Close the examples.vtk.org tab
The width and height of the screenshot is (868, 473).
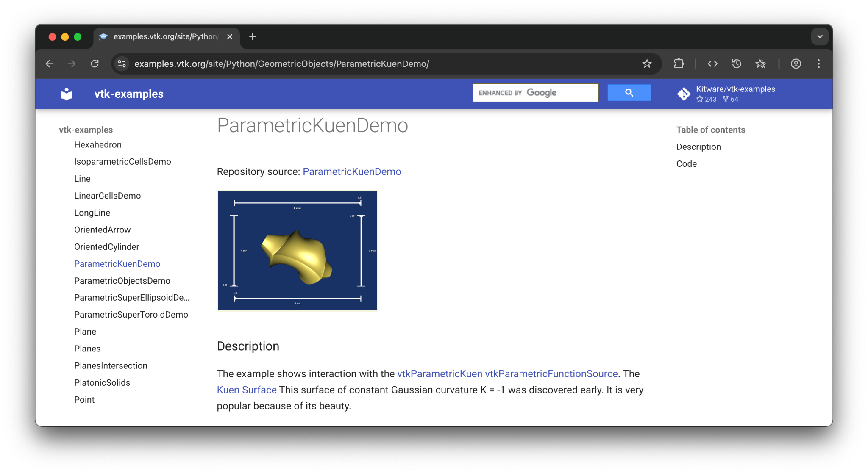click(230, 37)
